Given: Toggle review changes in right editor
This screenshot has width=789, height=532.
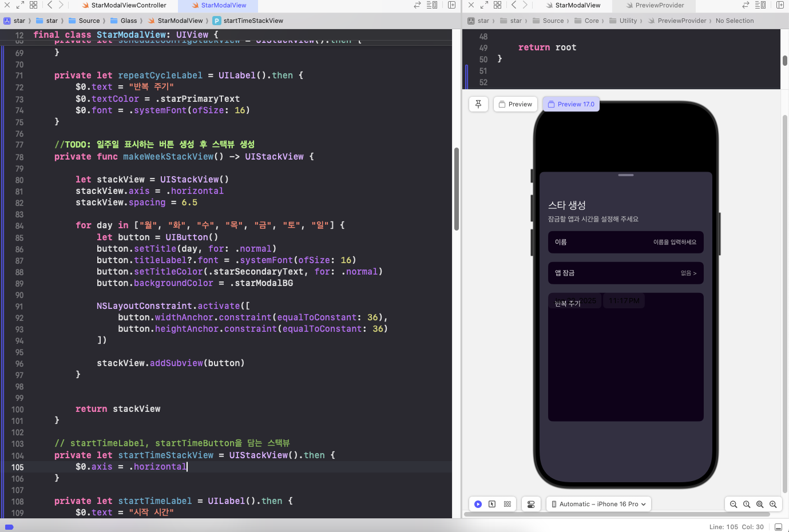Looking at the screenshot, I should click(746, 5).
